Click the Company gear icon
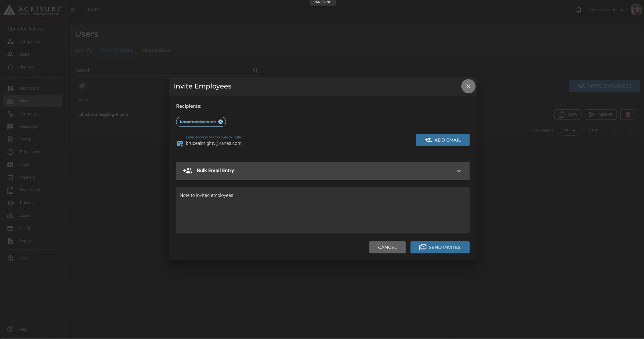This screenshot has width=644, height=339. pos(10,114)
